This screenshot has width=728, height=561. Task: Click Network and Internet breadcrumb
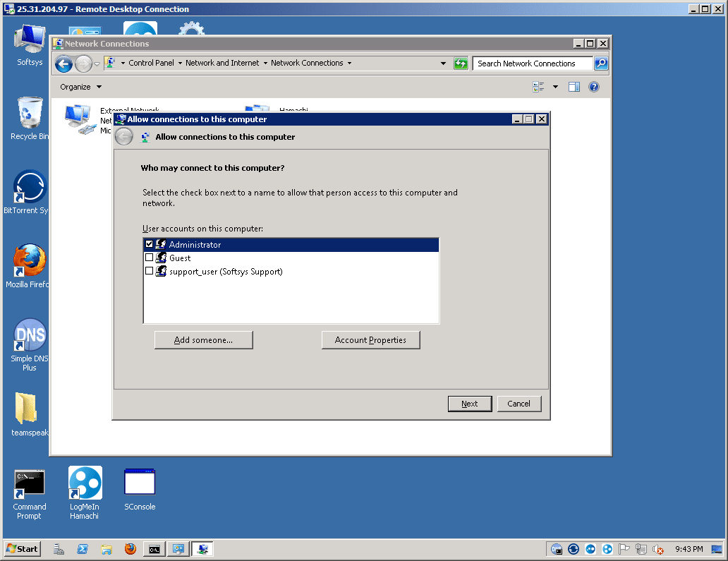pyautogui.click(x=222, y=63)
